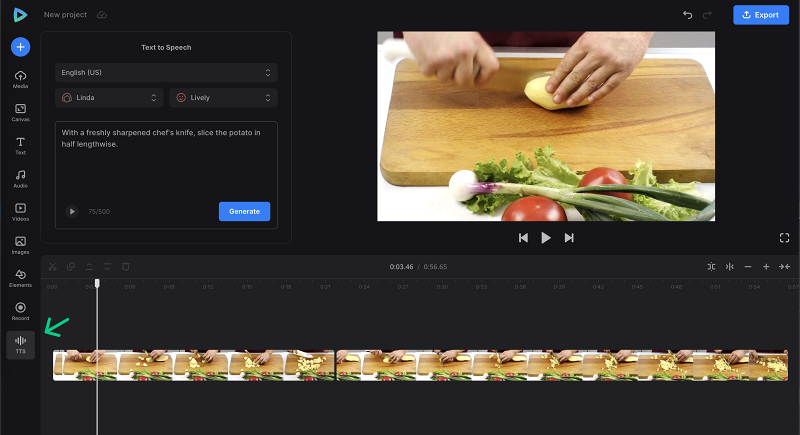The width and height of the screenshot is (800, 435).
Task: Click the app logo icon
Action: click(x=20, y=15)
